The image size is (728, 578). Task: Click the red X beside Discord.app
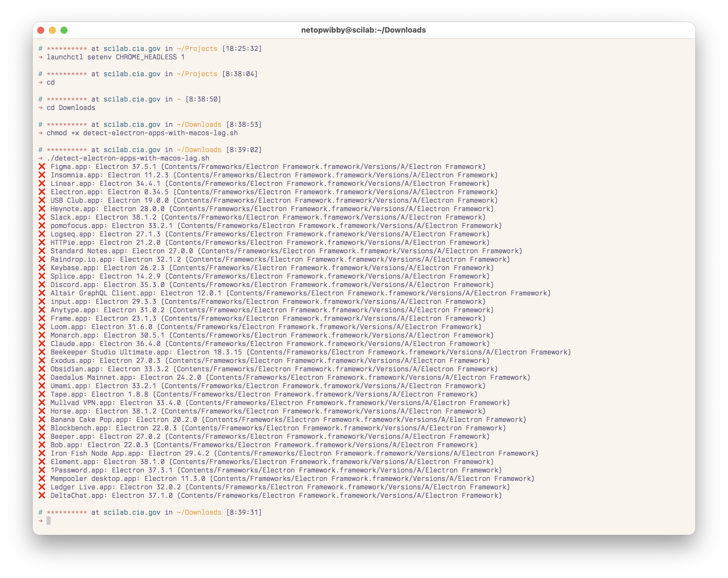[42, 285]
